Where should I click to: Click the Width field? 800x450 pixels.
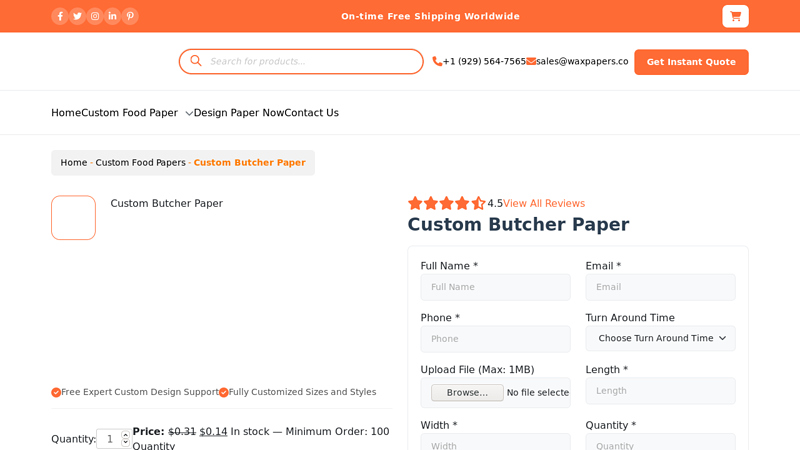[x=495, y=442]
